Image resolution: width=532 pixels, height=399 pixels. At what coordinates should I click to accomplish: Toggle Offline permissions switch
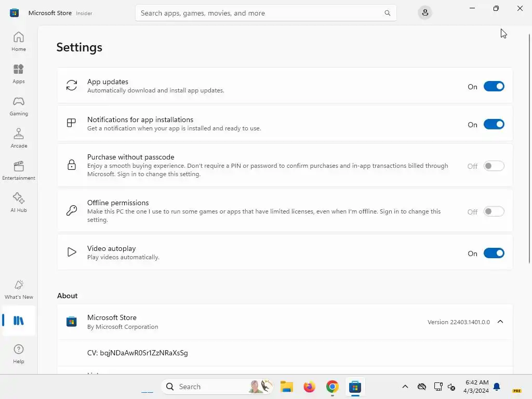pos(494,212)
